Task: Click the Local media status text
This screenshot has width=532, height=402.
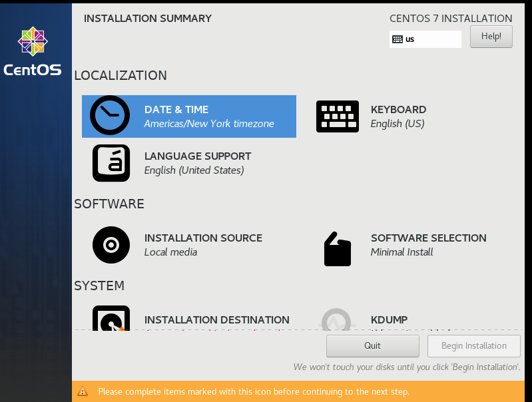Action: point(170,252)
